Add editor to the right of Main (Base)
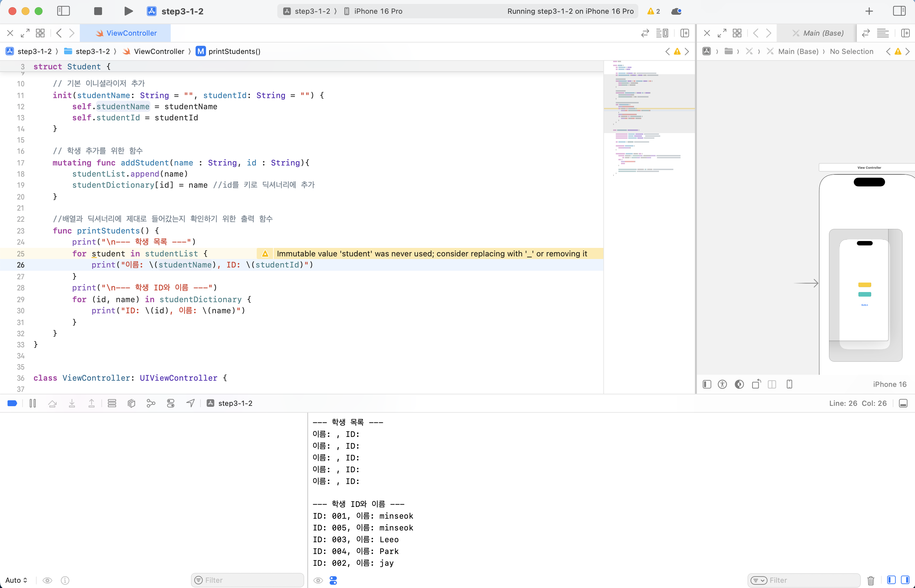This screenshot has height=588, width=915. click(905, 33)
